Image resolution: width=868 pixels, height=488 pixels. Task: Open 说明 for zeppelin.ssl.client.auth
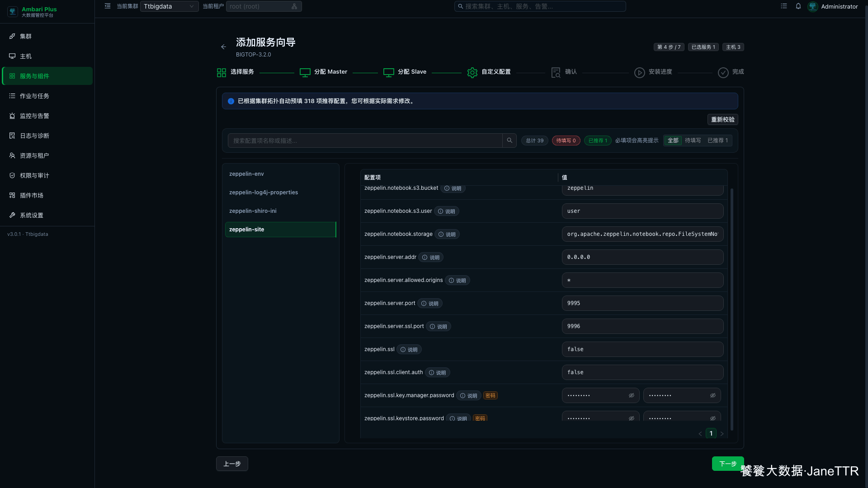click(438, 373)
